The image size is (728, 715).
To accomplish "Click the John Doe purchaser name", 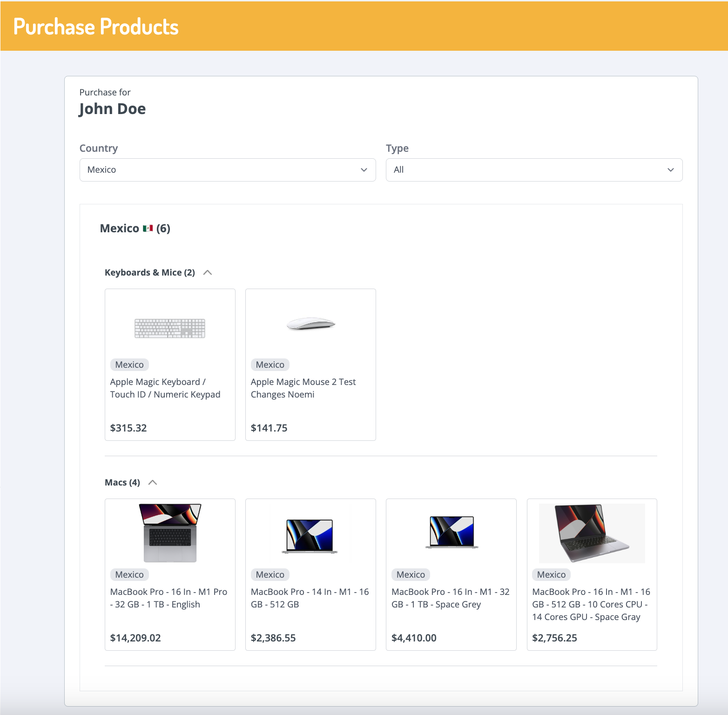I will (x=112, y=108).
